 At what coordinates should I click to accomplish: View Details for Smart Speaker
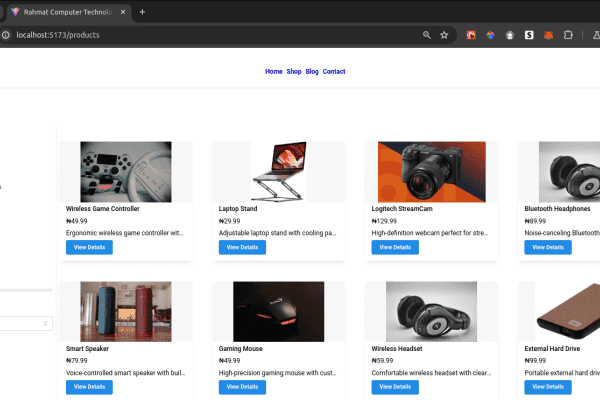pyautogui.click(x=89, y=387)
